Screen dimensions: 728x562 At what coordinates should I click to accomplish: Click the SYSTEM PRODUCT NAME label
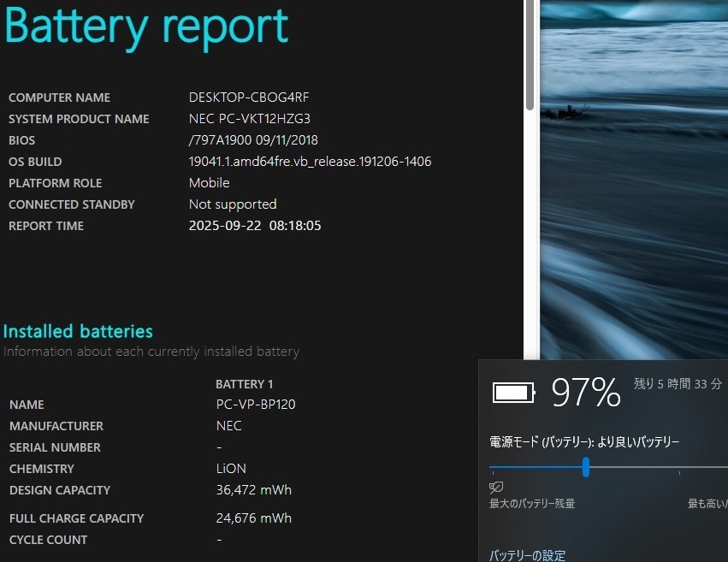point(79,119)
